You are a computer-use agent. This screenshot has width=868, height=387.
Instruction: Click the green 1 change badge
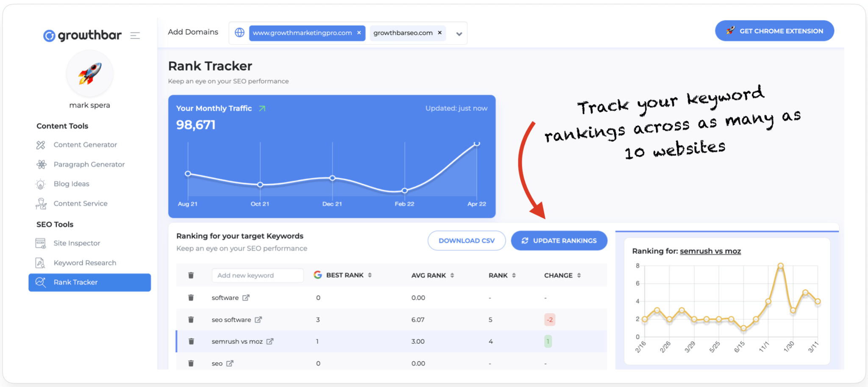(548, 341)
